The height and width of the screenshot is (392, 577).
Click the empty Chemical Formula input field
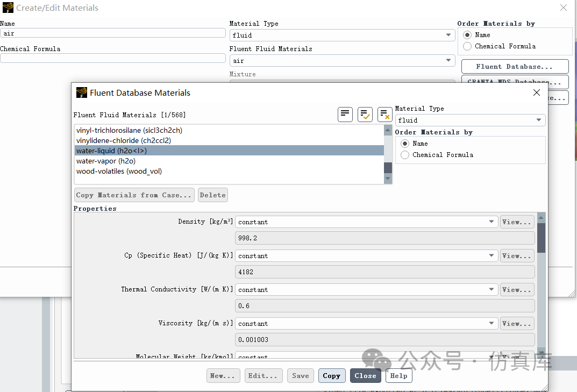(x=112, y=58)
